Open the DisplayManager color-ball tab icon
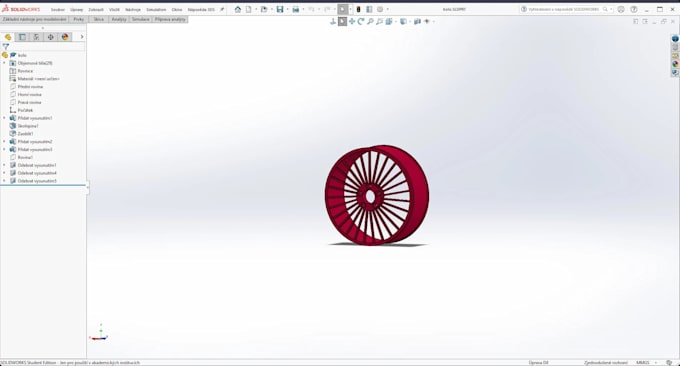Image resolution: width=680 pixels, height=366 pixels. [65, 37]
